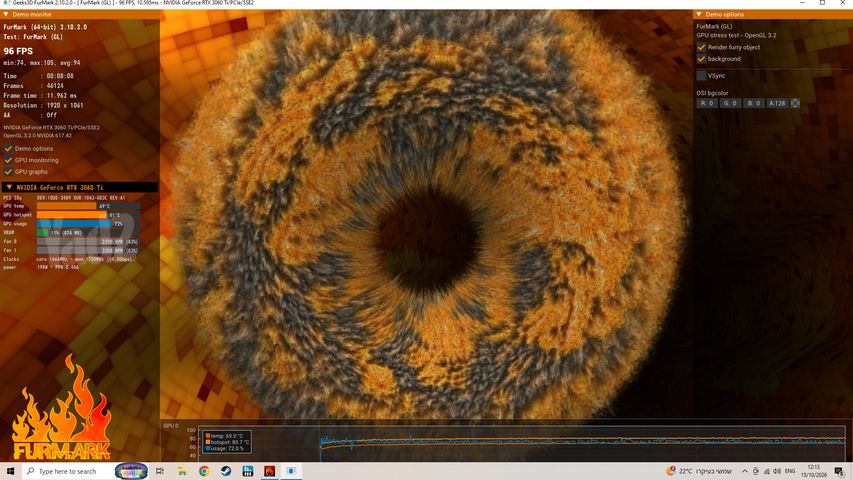Viewport: 853px width, 480px height.
Task: Click the OpenGL driver version text
Action: click(38, 136)
